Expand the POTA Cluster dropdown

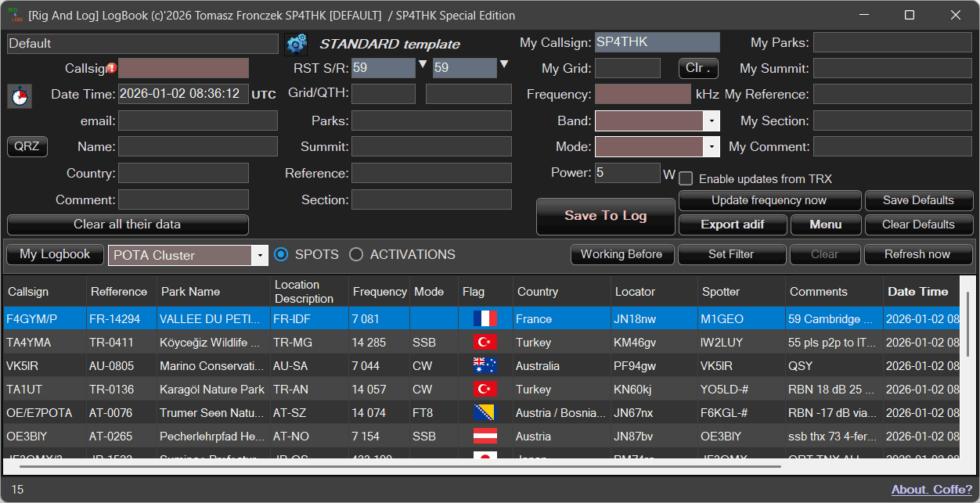(x=259, y=256)
